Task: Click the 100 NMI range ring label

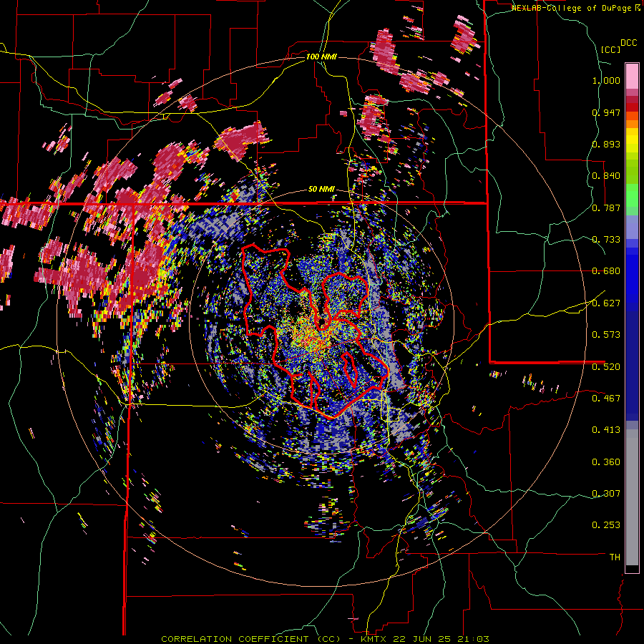Action: click(321, 57)
